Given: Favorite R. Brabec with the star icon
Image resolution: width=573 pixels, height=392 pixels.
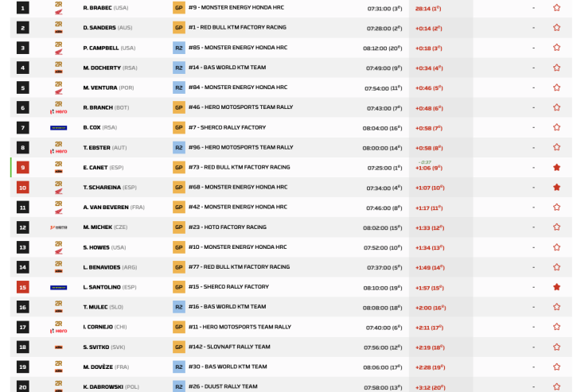Looking at the screenshot, I should pos(556,8).
